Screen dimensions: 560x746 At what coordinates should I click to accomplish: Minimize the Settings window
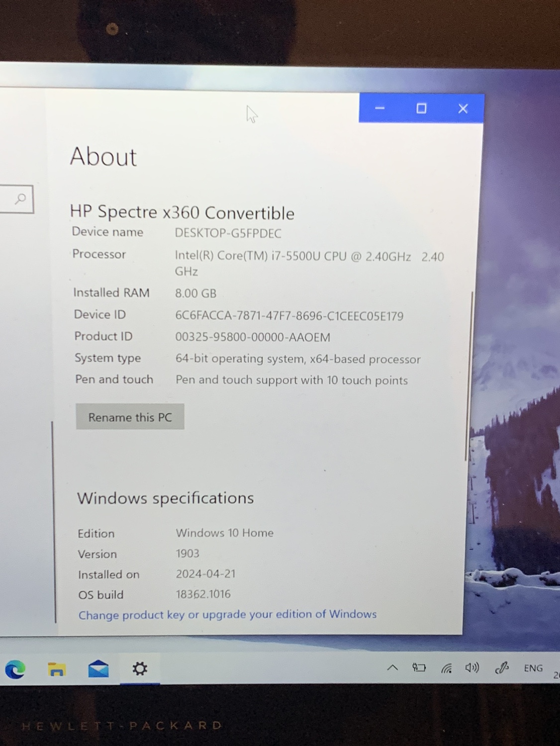379,108
